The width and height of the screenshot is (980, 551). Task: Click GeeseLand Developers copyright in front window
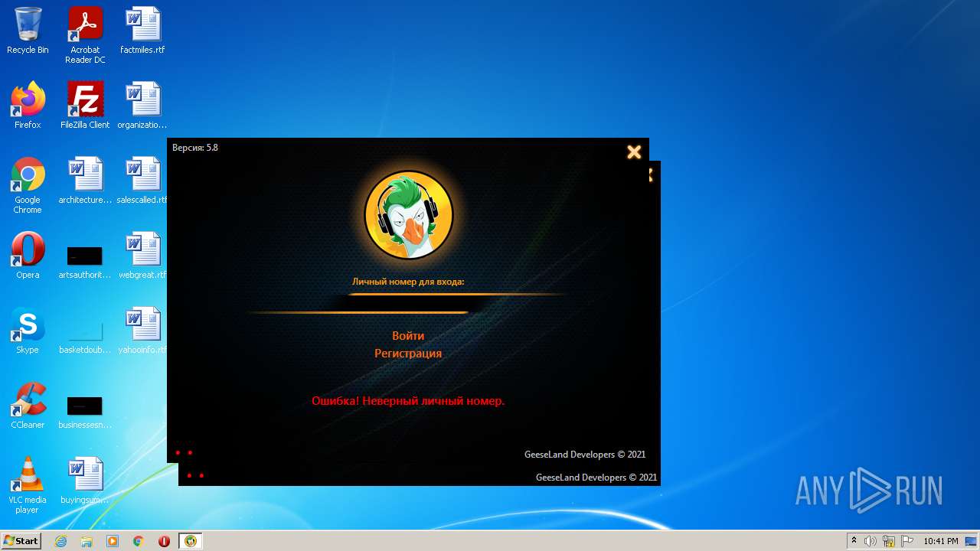pos(585,455)
